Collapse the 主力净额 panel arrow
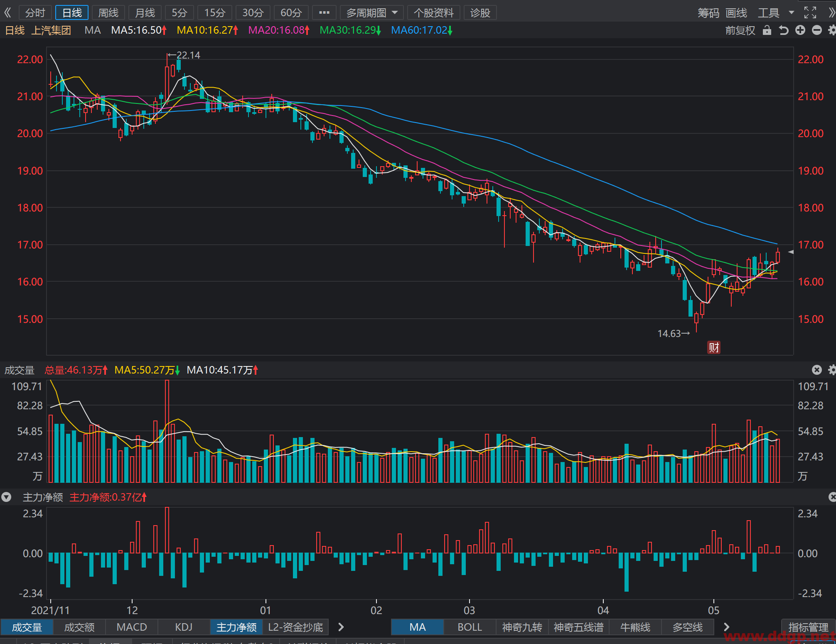Viewport: 836px width, 644px height. pyautogui.click(x=6, y=497)
